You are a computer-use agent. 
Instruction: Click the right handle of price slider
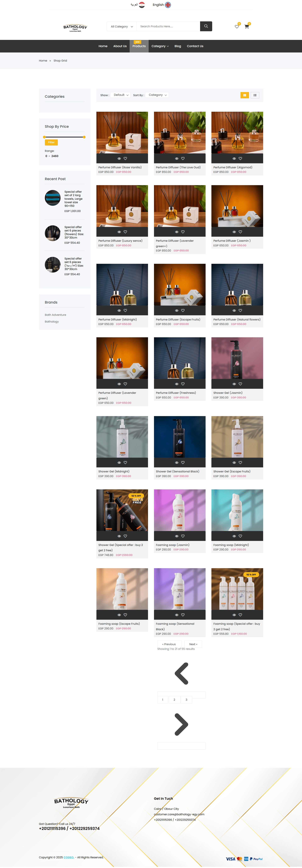pyautogui.click(x=84, y=137)
